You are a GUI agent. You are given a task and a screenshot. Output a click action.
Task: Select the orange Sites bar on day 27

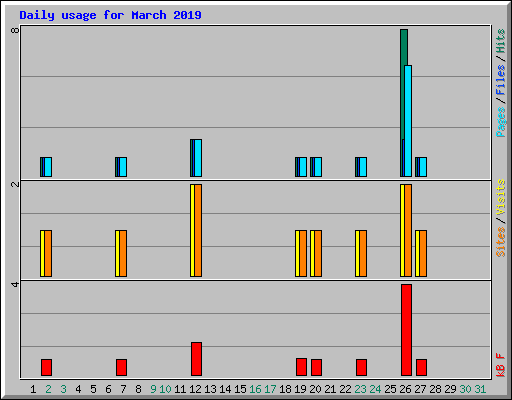tap(423, 253)
